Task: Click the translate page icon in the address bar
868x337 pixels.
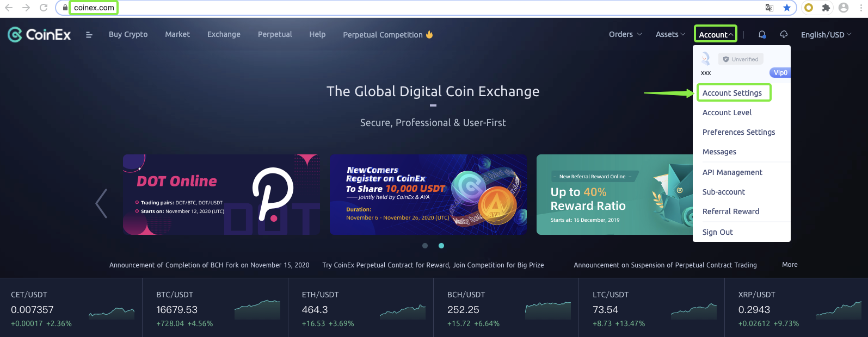Action: tap(769, 8)
